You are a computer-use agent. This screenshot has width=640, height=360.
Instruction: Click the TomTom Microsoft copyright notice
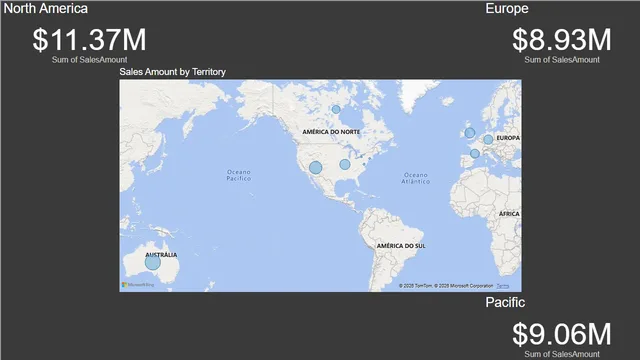[446, 286]
